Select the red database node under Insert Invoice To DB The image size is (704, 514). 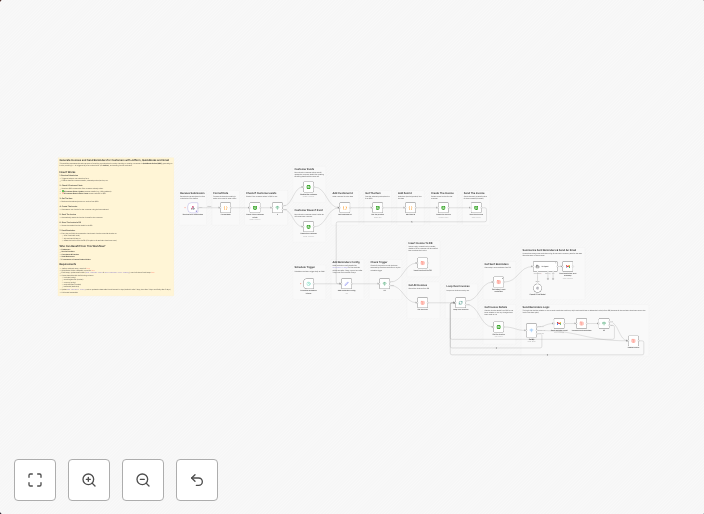pyautogui.click(x=422, y=263)
